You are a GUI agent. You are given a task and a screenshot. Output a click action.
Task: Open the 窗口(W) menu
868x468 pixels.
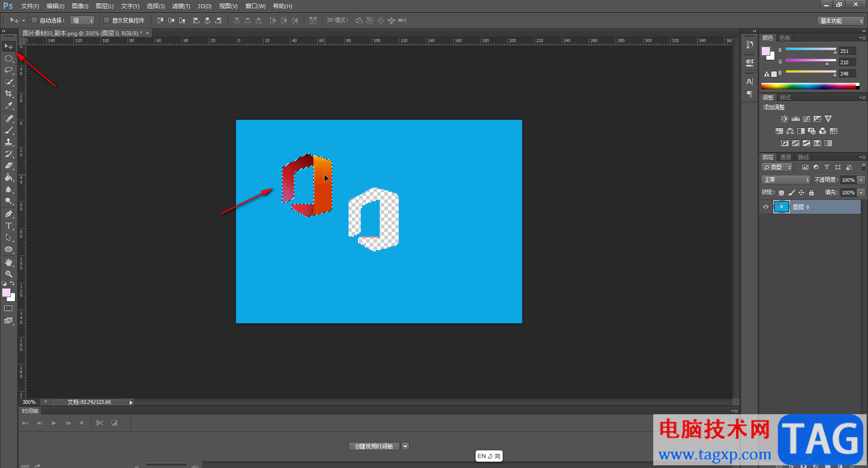(255, 6)
